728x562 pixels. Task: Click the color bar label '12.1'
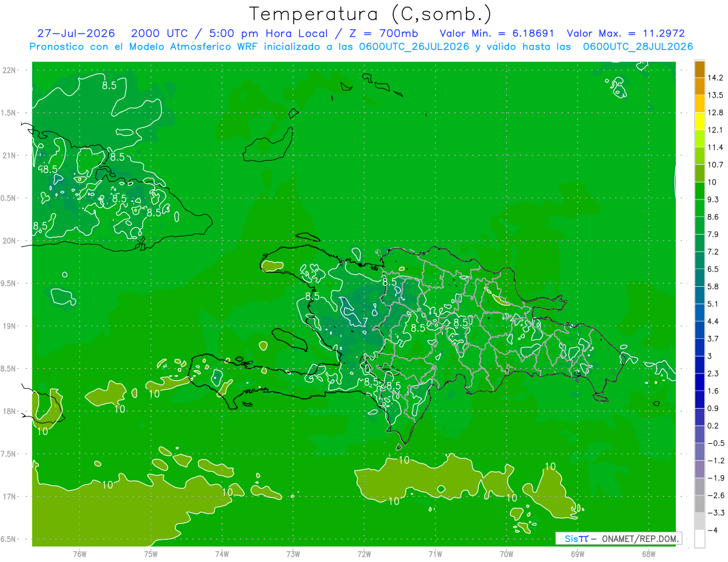point(716,130)
